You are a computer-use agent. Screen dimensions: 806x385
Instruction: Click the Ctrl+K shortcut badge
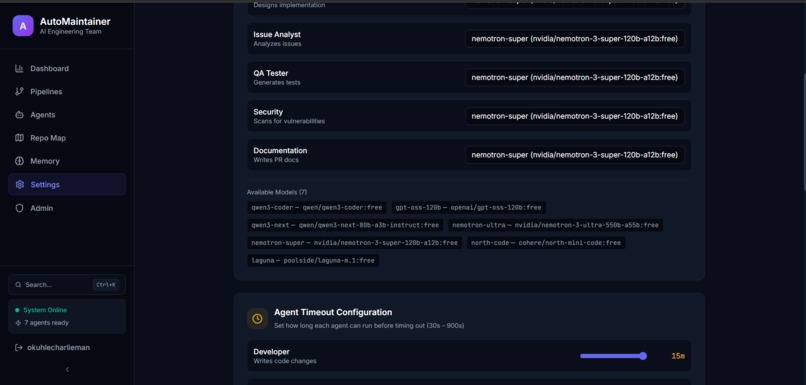pyautogui.click(x=106, y=284)
